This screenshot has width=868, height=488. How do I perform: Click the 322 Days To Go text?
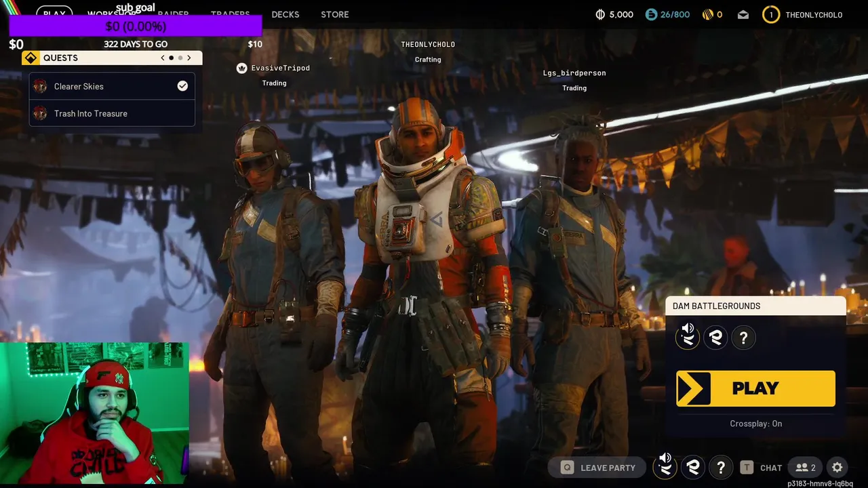[x=136, y=44]
